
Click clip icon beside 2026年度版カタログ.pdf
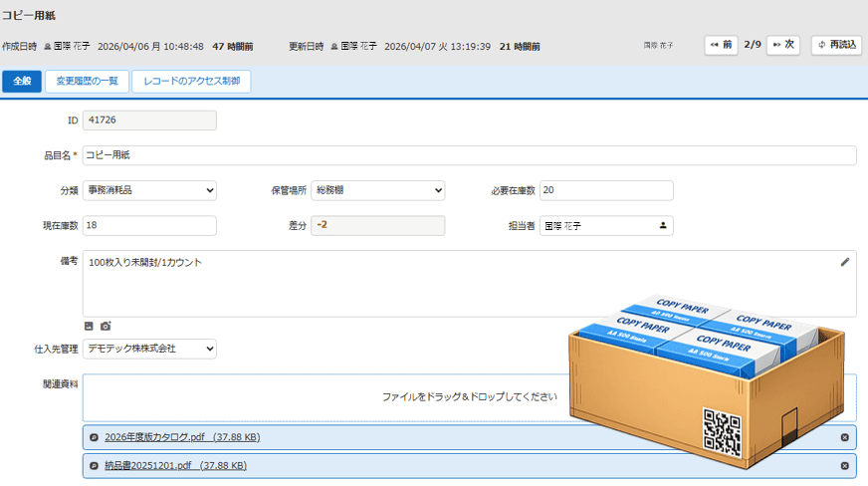95,437
